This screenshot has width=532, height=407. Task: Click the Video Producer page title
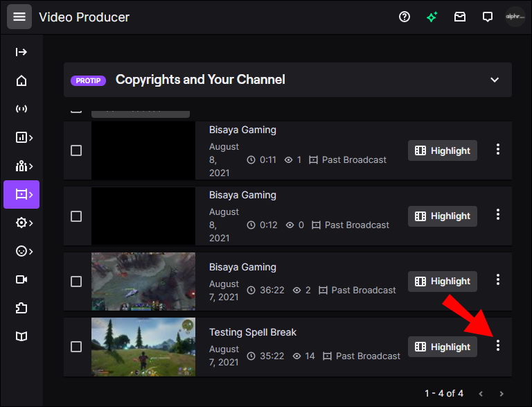point(84,17)
